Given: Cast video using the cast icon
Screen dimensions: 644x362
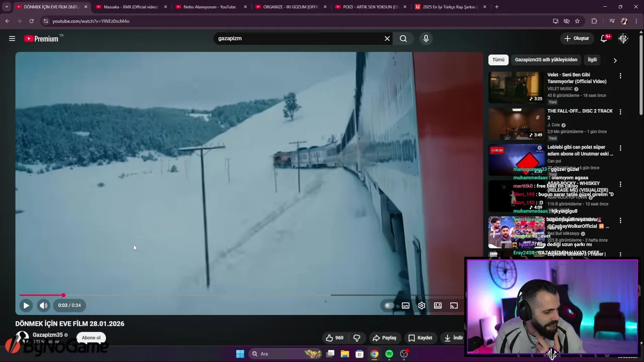Looking at the screenshot, I should [454, 305].
